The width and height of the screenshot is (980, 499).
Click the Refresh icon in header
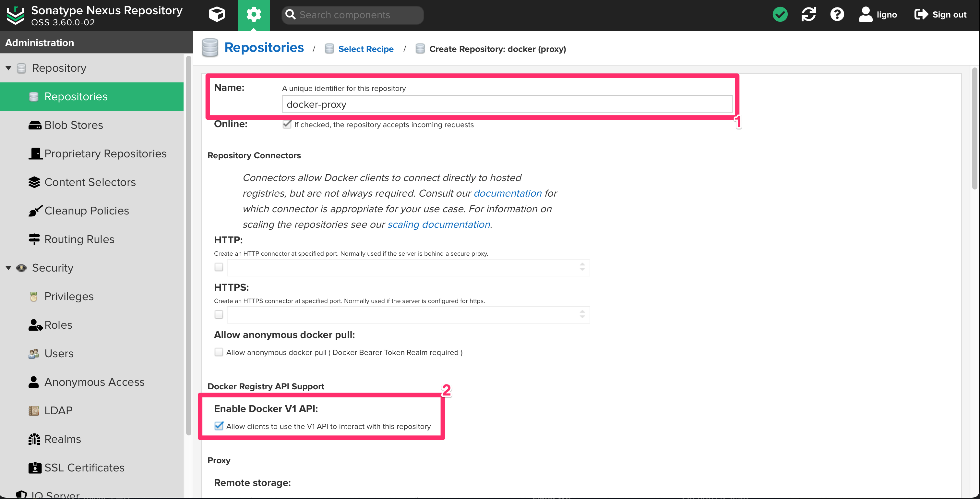click(x=808, y=15)
